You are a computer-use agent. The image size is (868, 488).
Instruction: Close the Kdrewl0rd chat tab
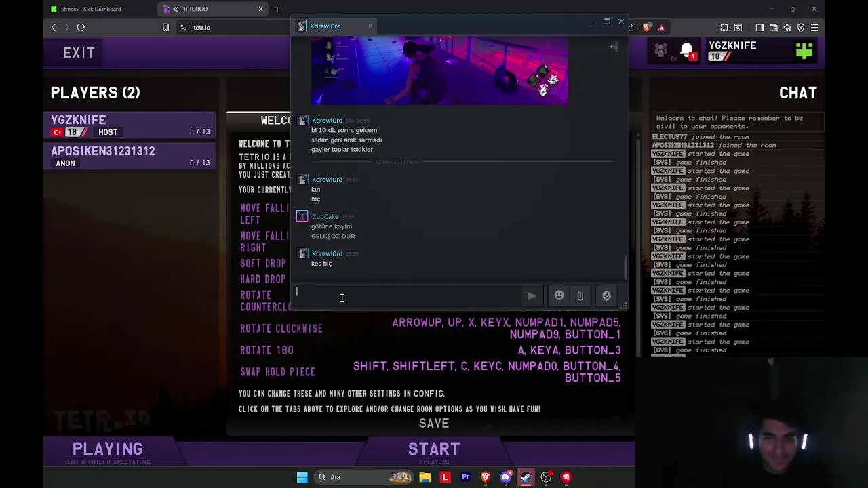pos(370,26)
